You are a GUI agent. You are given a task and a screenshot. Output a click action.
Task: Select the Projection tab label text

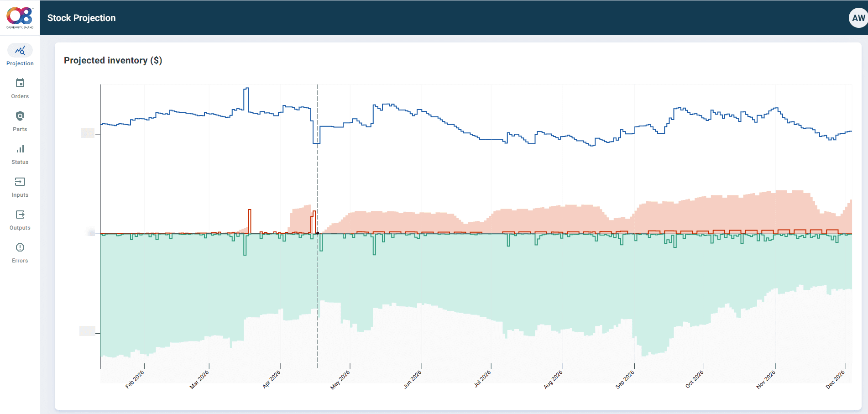(20, 63)
